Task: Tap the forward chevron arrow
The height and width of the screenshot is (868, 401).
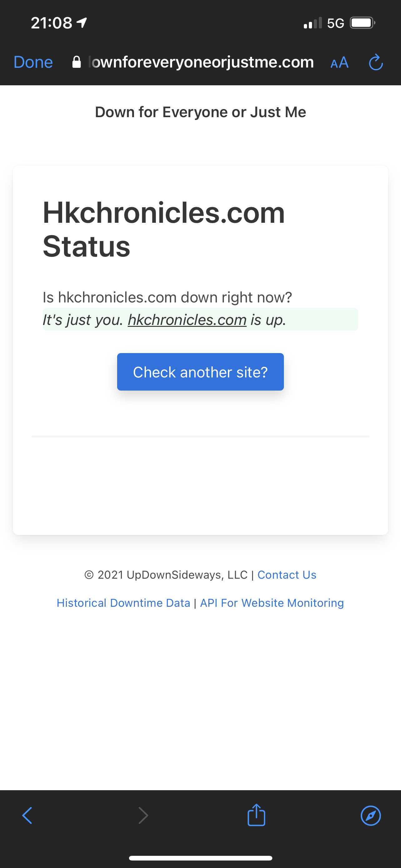Action: 143,816
